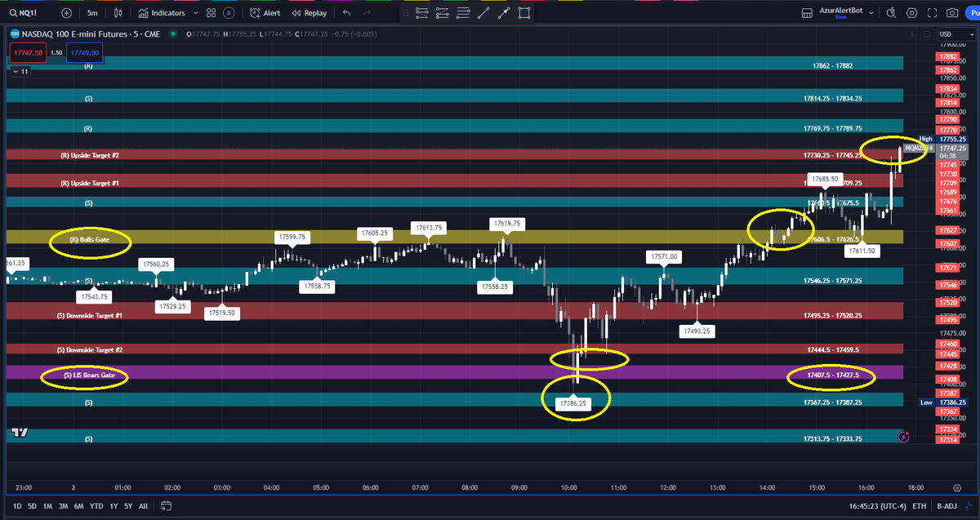
Task: Take a chart snapshot with camera icon
Action: pyautogui.click(x=952, y=13)
